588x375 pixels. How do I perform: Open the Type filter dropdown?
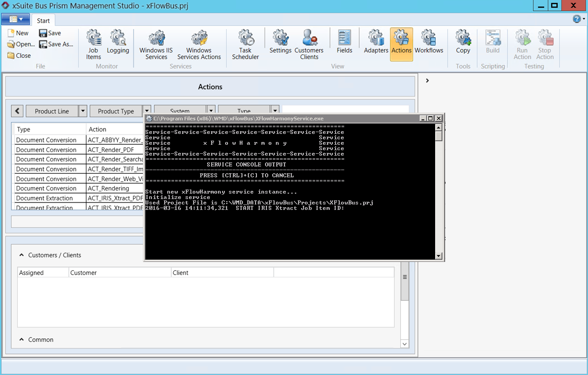(274, 111)
